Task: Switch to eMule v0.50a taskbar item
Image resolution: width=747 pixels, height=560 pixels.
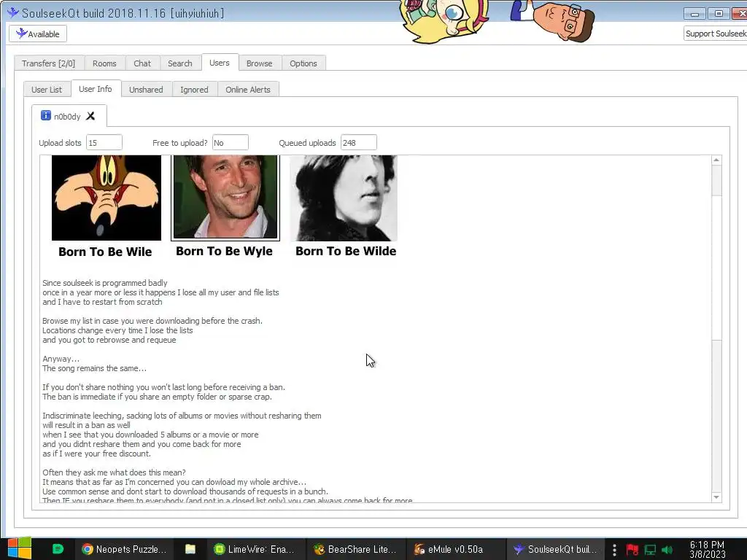Action: tap(455, 549)
